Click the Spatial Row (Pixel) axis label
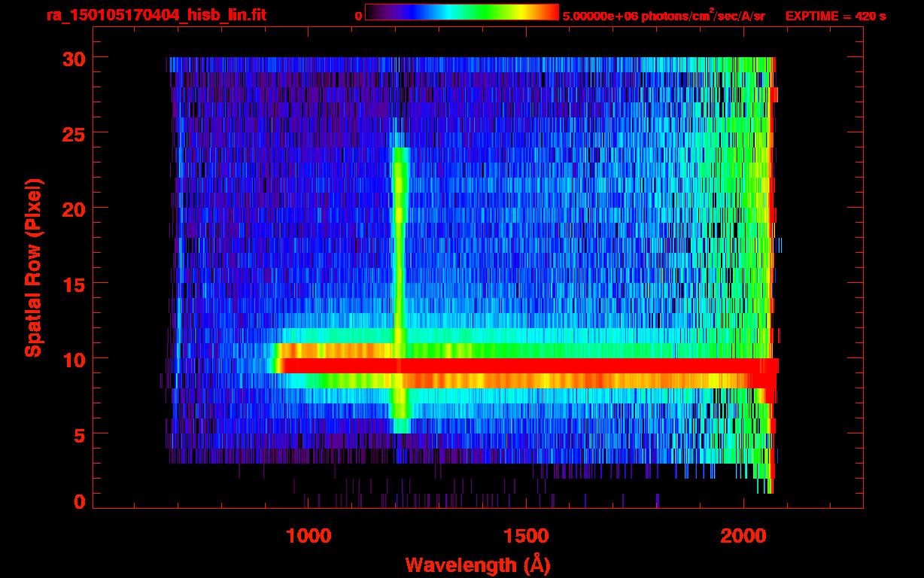The image size is (924, 578). [x=32, y=268]
